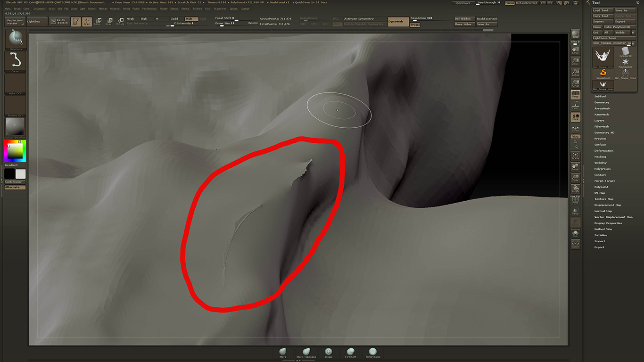Toggle the Zsub sculpting mode
Viewport: 644px width, 362px height.
[188, 19]
